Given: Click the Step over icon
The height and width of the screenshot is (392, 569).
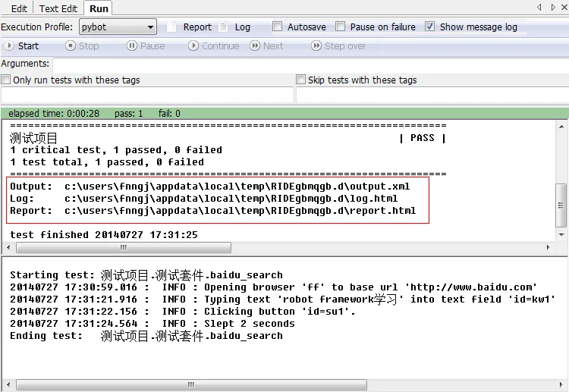Looking at the screenshot, I should coord(316,45).
